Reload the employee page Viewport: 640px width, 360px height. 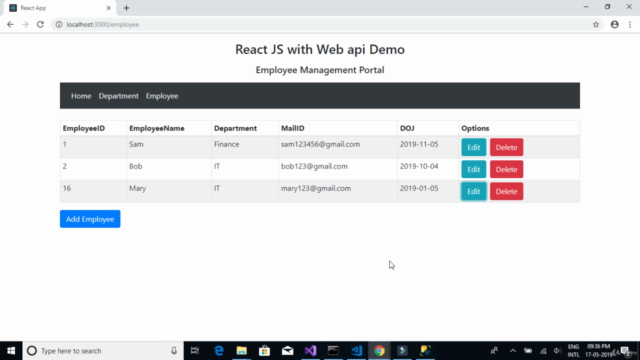coord(40,24)
